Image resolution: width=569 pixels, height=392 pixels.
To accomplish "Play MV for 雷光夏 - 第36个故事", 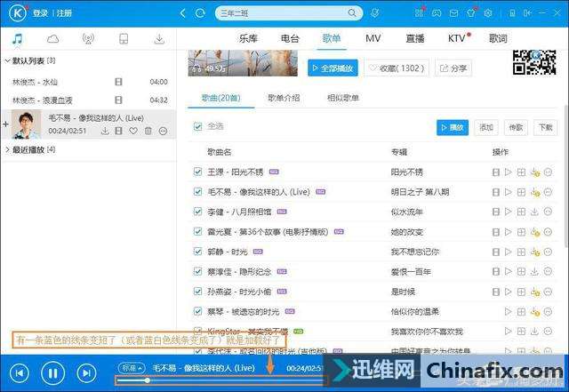I will (x=496, y=232).
